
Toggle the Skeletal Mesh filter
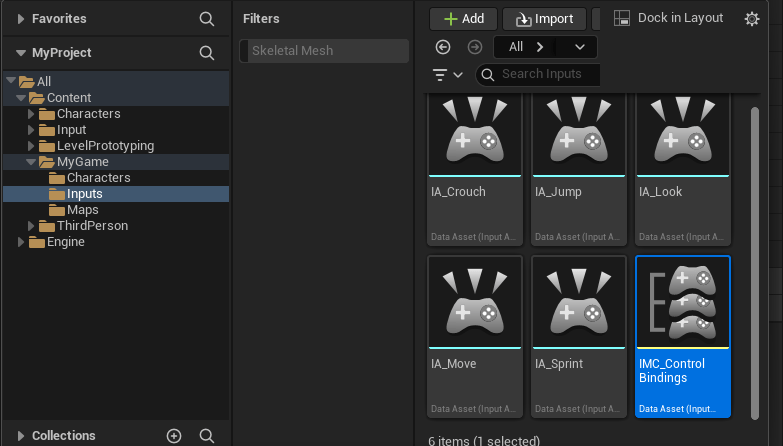(324, 51)
